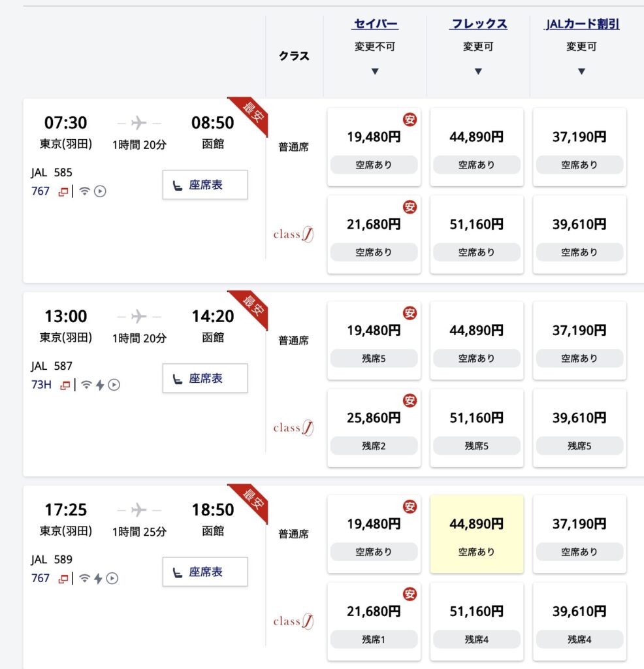Click the 安 badge on 07:30 class J fare

pyautogui.click(x=410, y=207)
